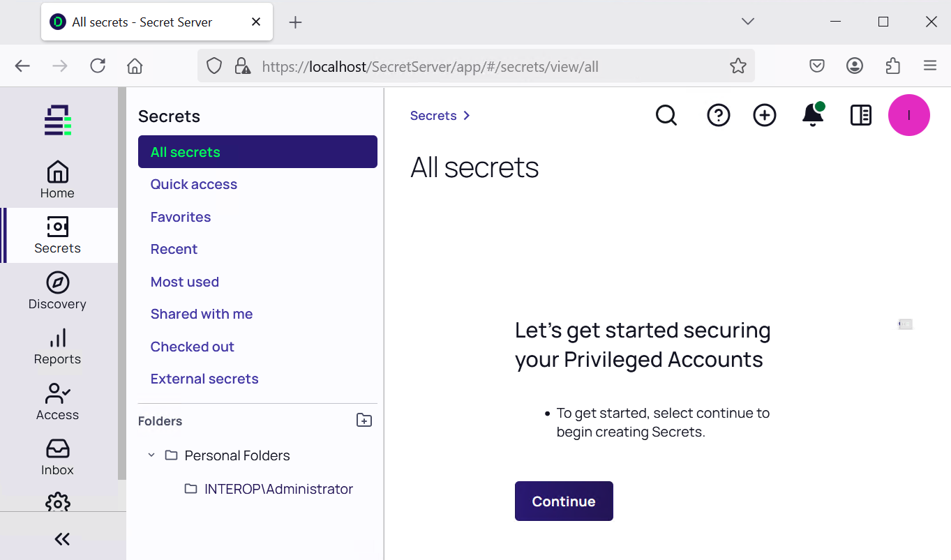
Task: Open Reports in the sidebar
Action: (x=57, y=347)
